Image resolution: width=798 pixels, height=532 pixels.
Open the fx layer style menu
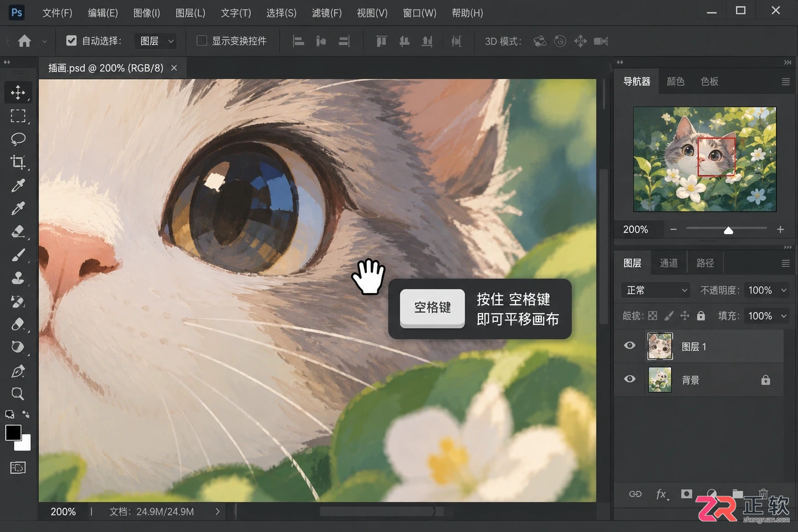click(x=662, y=494)
